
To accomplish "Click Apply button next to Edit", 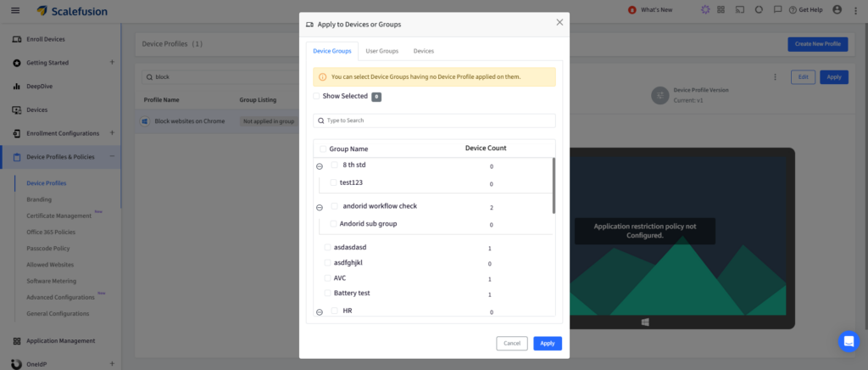I will click(x=834, y=77).
